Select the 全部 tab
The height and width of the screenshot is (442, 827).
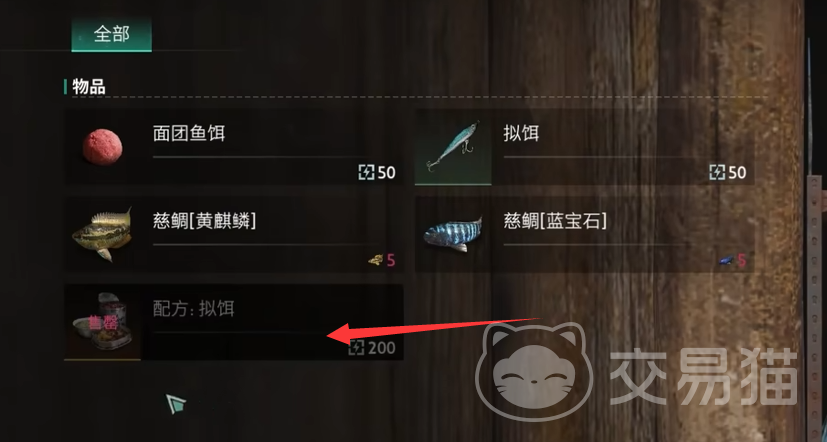coord(111,34)
